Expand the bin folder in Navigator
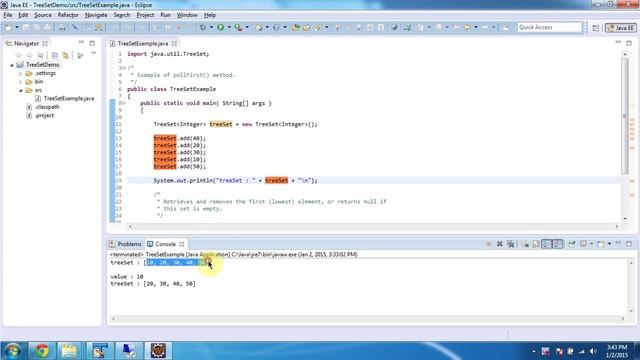The width and height of the screenshot is (640, 360). (21, 82)
